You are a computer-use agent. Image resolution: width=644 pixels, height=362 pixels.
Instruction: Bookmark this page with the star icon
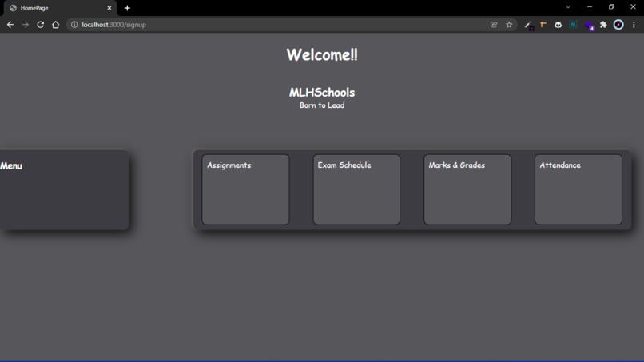(x=509, y=25)
